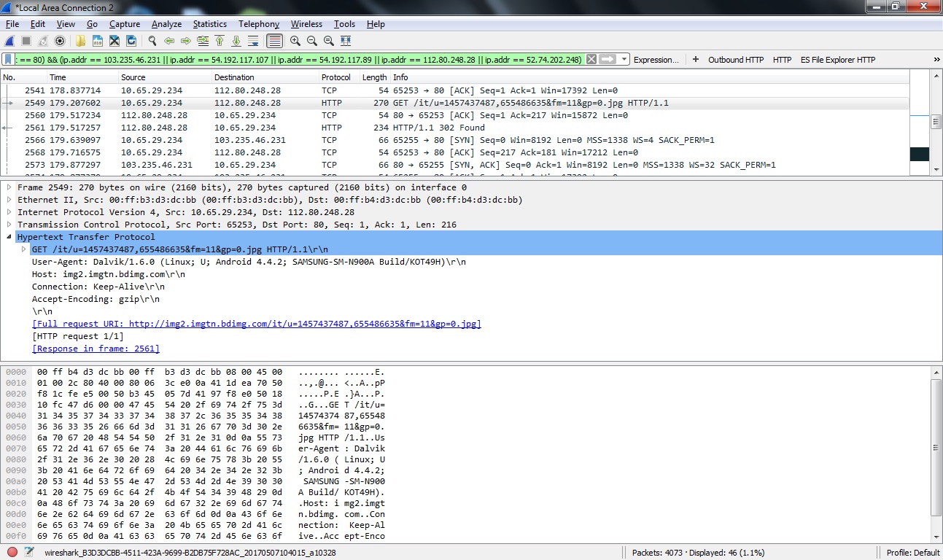Click the add filter button plus icon
The width and height of the screenshot is (943, 560).
(696, 60)
